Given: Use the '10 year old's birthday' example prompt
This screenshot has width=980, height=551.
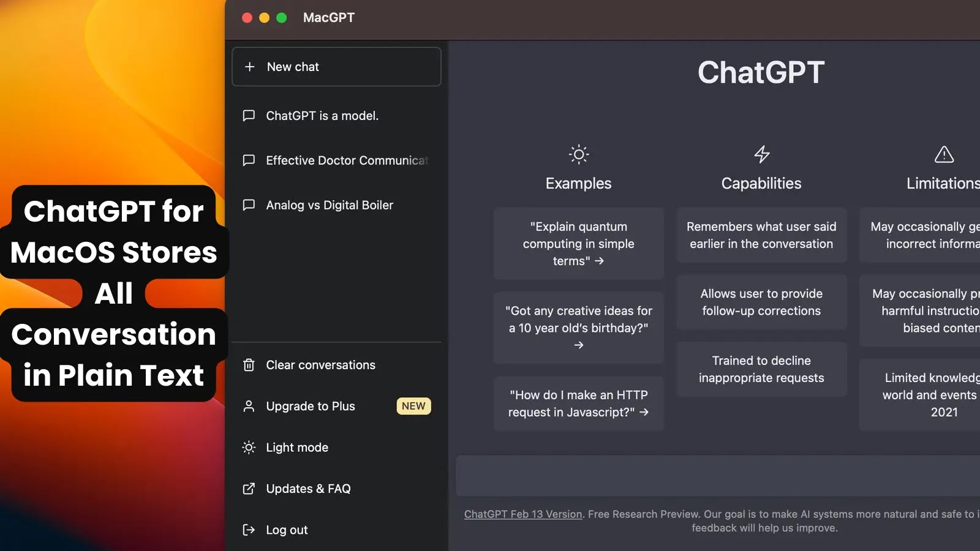Looking at the screenshot, I should [579, 328].
